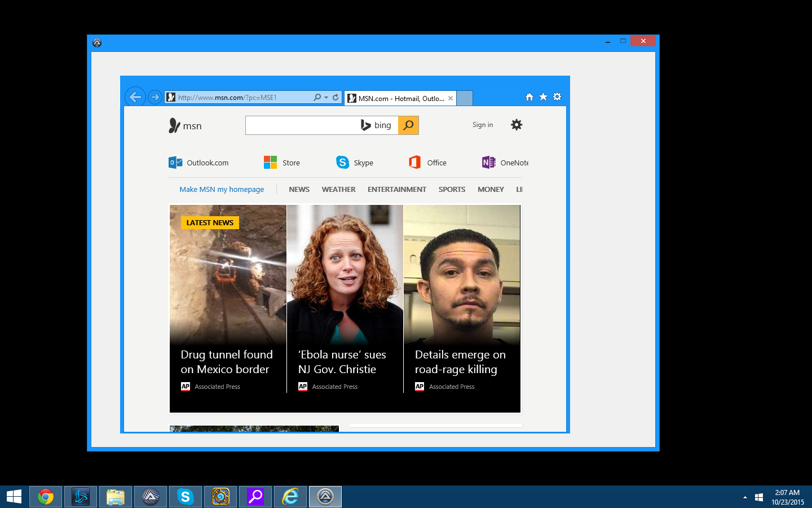Go to the MONEY section
This screenshot has width=812, height=508.
(491, 190)
